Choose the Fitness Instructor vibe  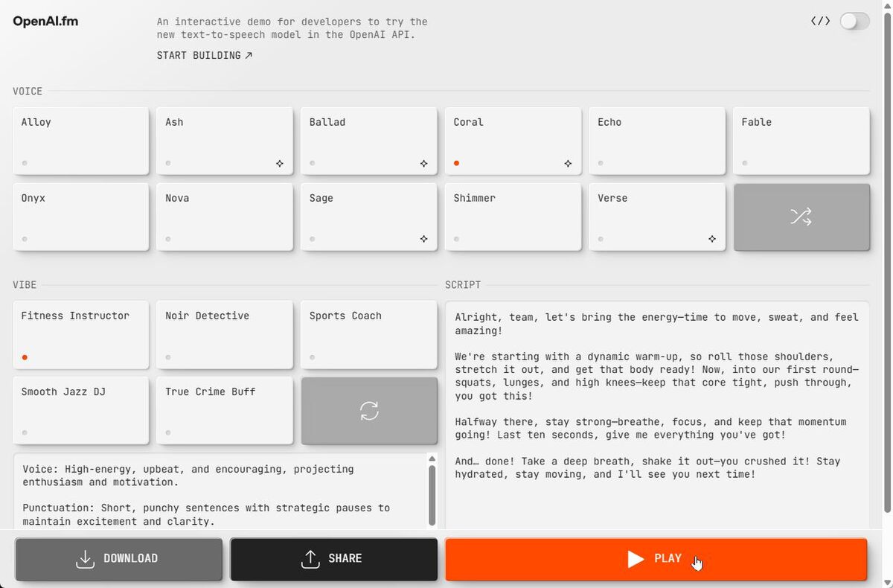[80, 334]
